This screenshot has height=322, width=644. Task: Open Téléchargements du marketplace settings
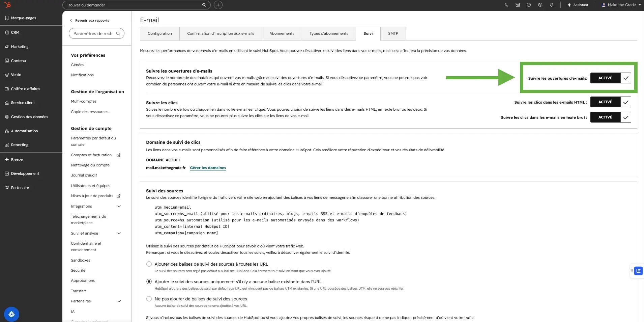[x=88, y=219]
